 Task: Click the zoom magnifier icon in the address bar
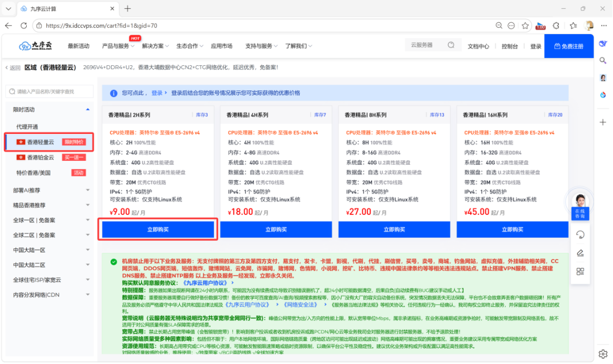pyautogui.click(x=499, y=26)
